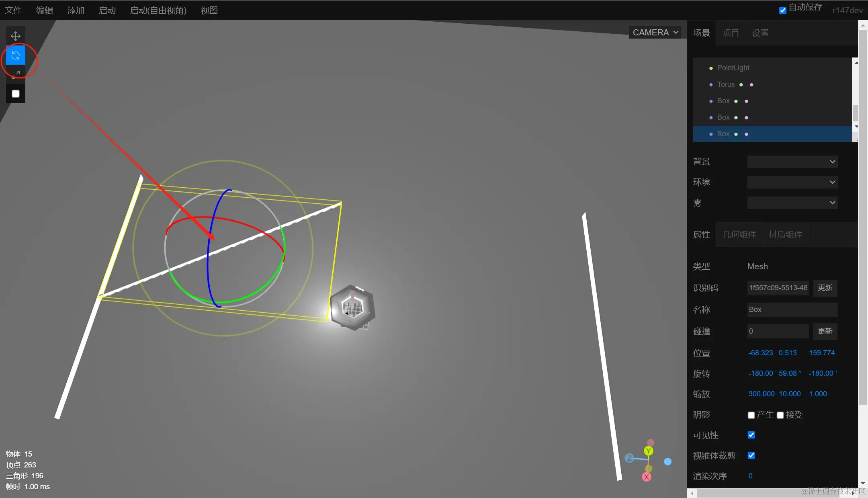Click the blue Z axis on the view gizmo
868x498 pixels.
[629, 458]
